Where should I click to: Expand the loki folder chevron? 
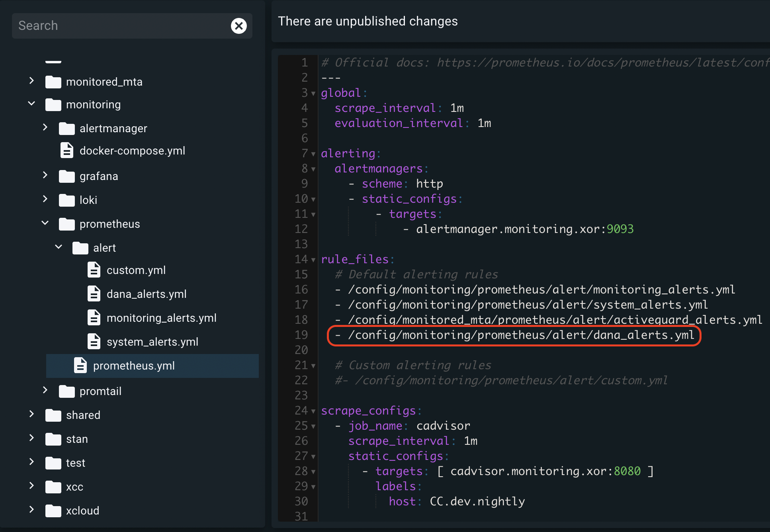click(45, 199)
